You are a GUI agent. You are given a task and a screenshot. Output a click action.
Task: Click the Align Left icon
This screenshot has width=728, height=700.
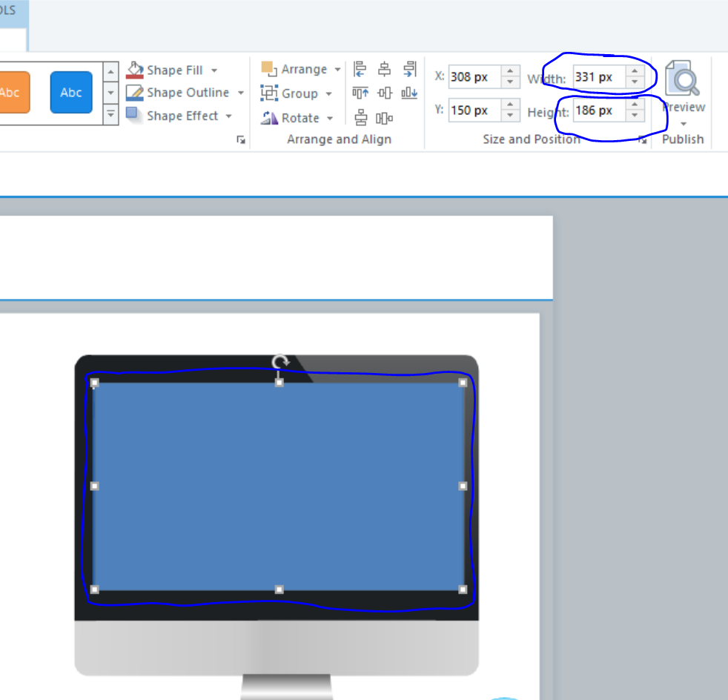360,69
